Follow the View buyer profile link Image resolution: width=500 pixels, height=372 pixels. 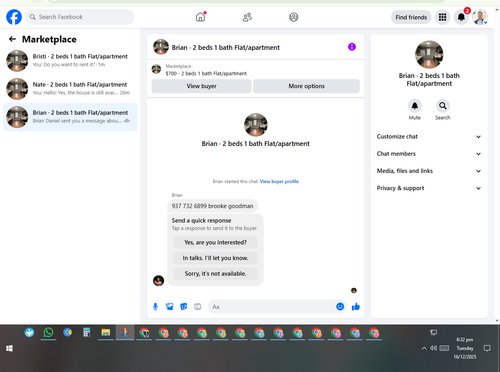tap(279, 181)
